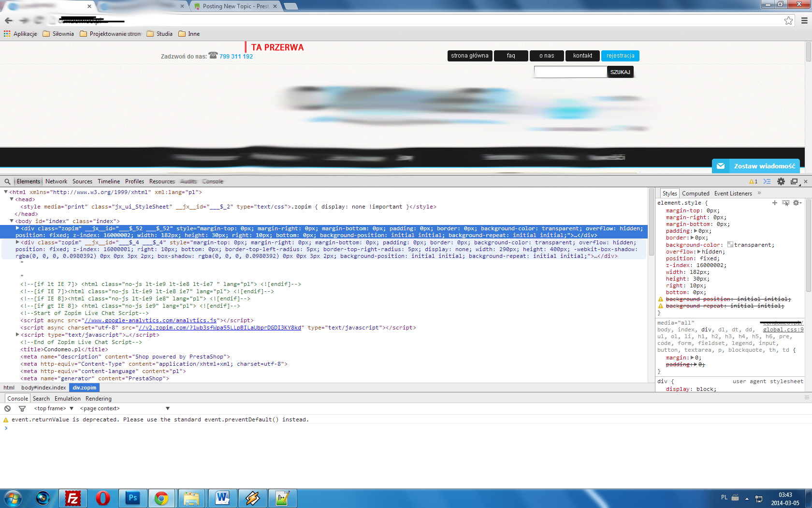Click the DevTools search magnifier icon
The width and height of the screenshot is (812, 508).
[x=7, y=181]
